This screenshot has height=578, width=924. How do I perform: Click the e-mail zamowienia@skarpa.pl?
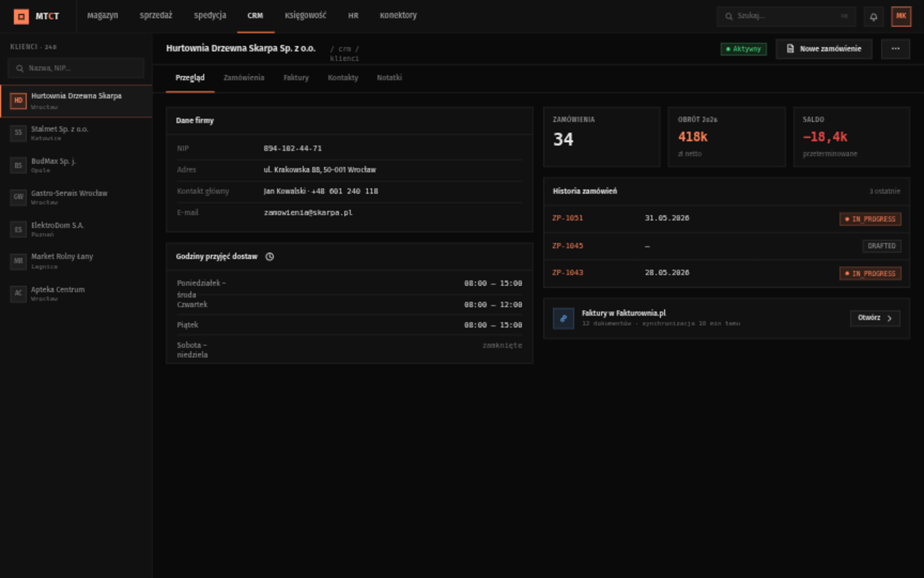point(308,213)
